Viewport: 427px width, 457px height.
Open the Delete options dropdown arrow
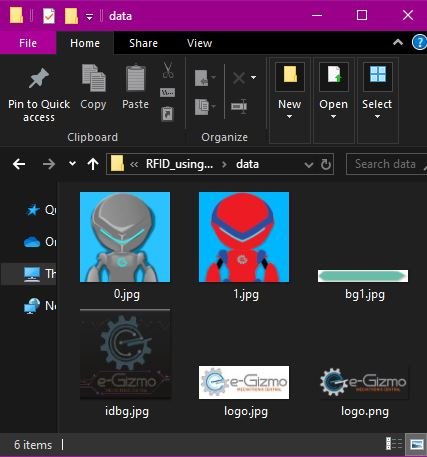tap(254, 78)
